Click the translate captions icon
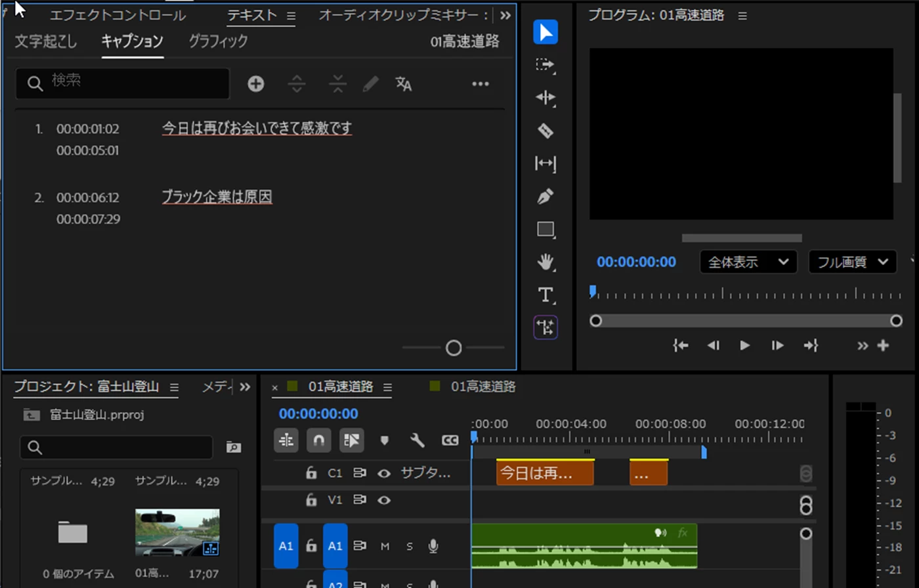This screenshot has width=919, height=588. tap(404, 84)
